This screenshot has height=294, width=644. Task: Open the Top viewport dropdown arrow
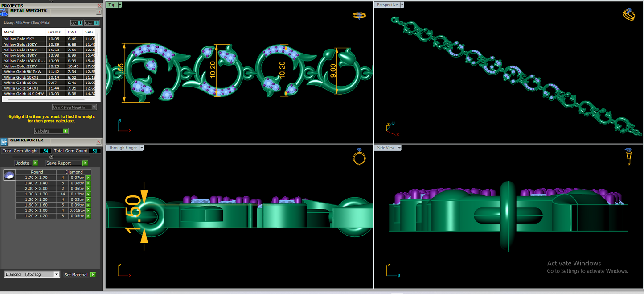[x=120, y=5]
